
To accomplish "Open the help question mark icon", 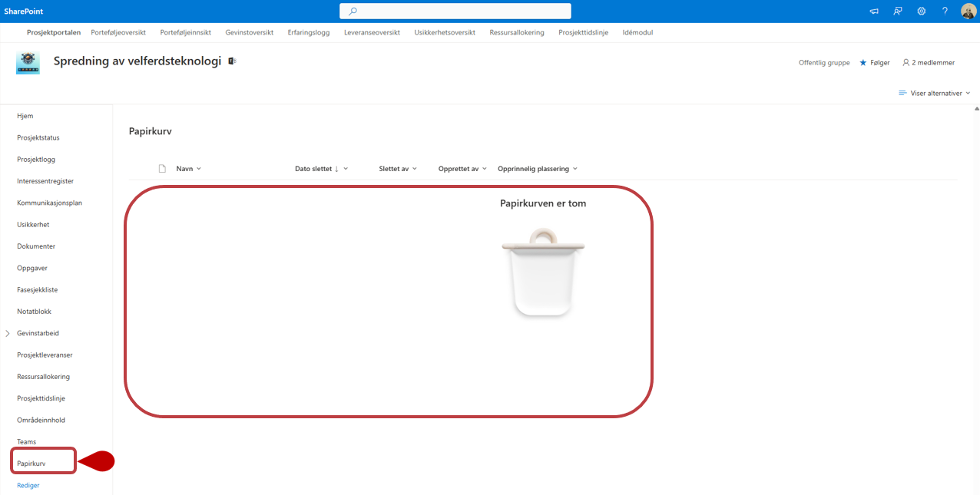I will (x=945, y=12).
